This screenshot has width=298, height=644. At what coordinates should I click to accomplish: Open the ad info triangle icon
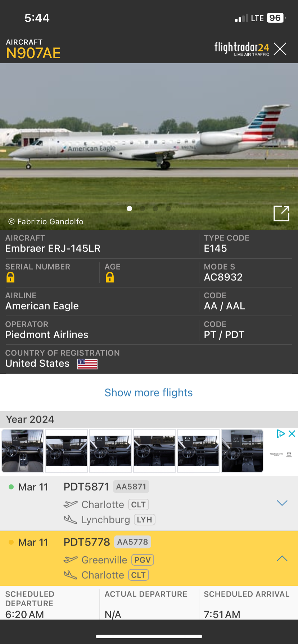pyautogui.click(x=280, y=434)
